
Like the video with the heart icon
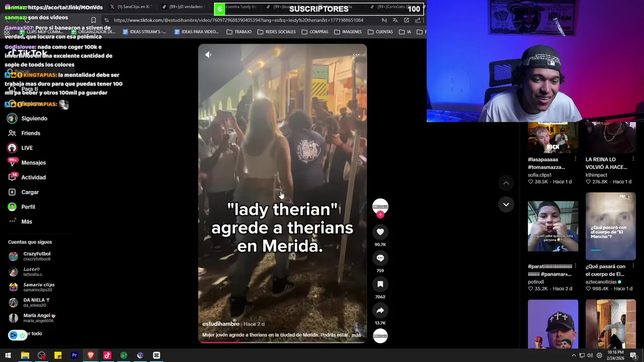380,232
